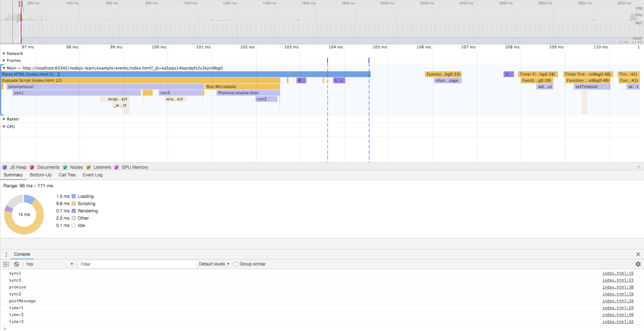This screenshot has width=644, height=331.
Task: Enable the Group similar checkbox
Action: [x=235, y=264]
